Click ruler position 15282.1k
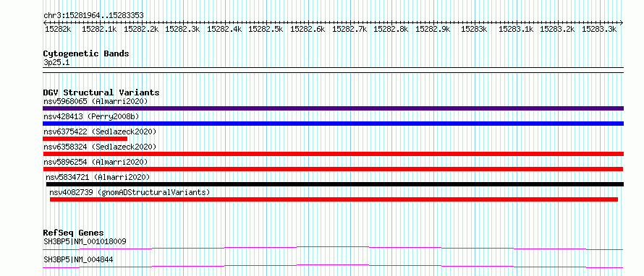The image size is (644, 276). point(99,29)
